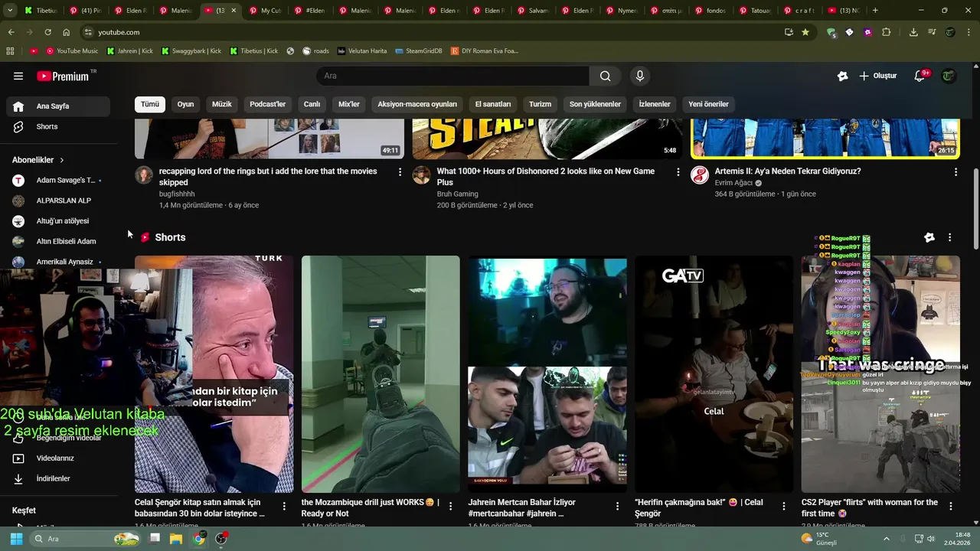980x551 pixels.
Task: Click the sparkle icon next to Oluştur
Action: tap(842, 76)
